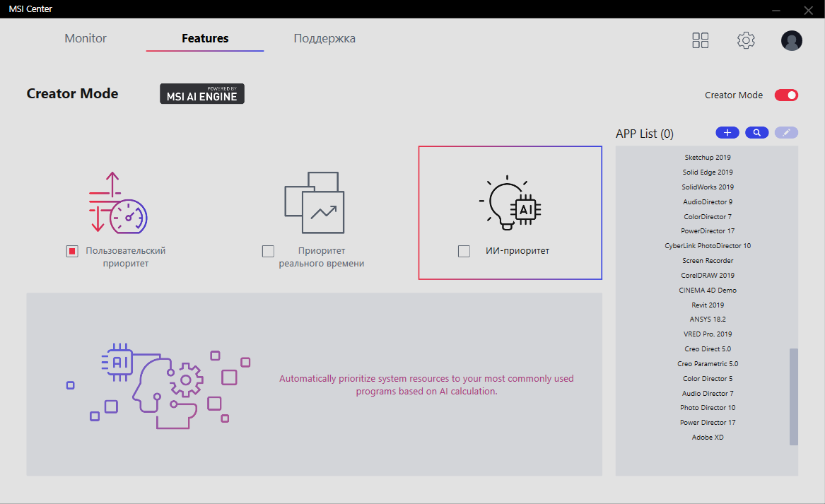Viewport: 825px width, 504px height.
Task: Select the User priority speedometer icon
Action: coord(118,203)
